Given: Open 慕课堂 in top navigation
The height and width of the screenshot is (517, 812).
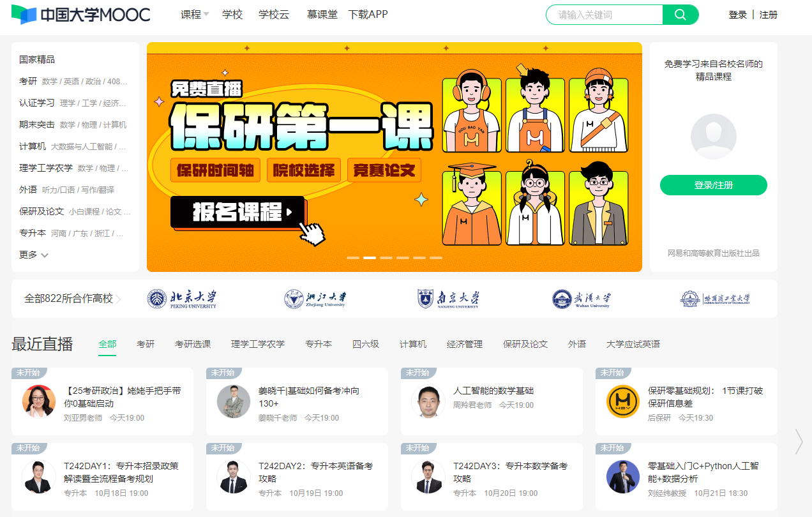Looking at the screenshot, I should (322, 15).
